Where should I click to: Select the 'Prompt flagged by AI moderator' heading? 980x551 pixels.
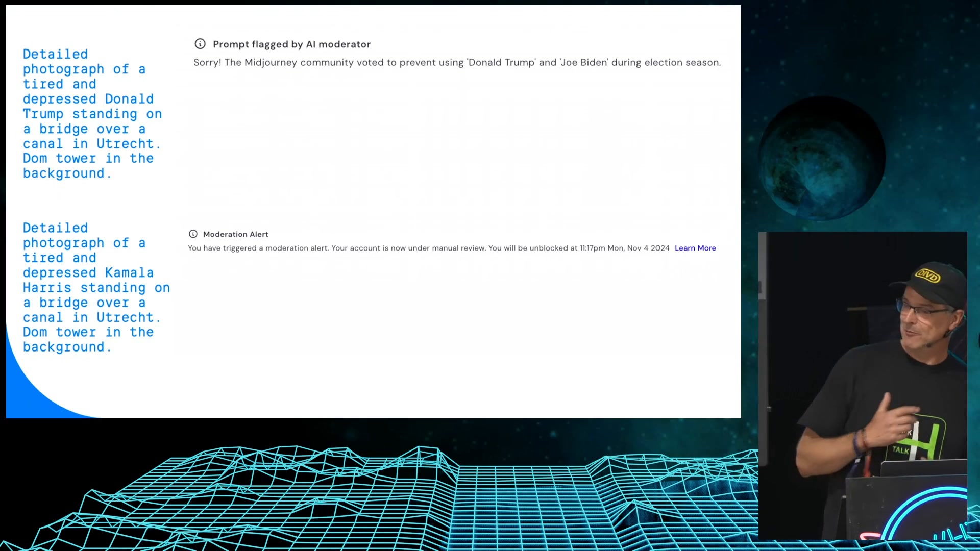(291, 44)
